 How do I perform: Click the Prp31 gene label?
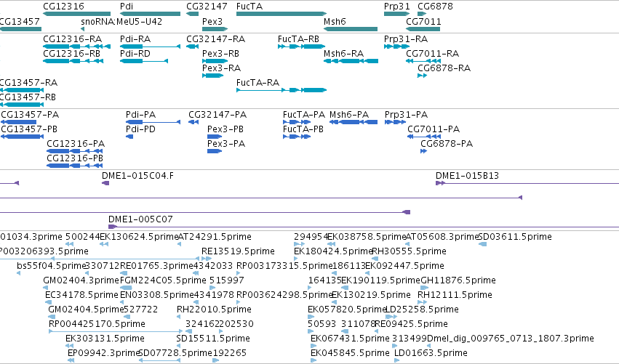pos(397,7)
